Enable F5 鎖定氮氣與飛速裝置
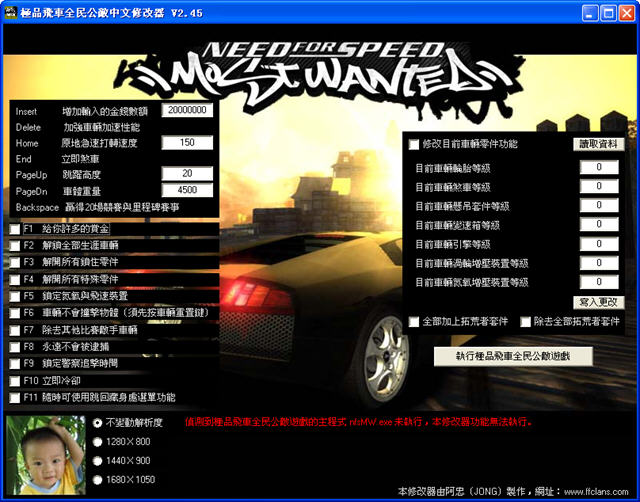This screenshot has height=502, width=640. point(15,296)
